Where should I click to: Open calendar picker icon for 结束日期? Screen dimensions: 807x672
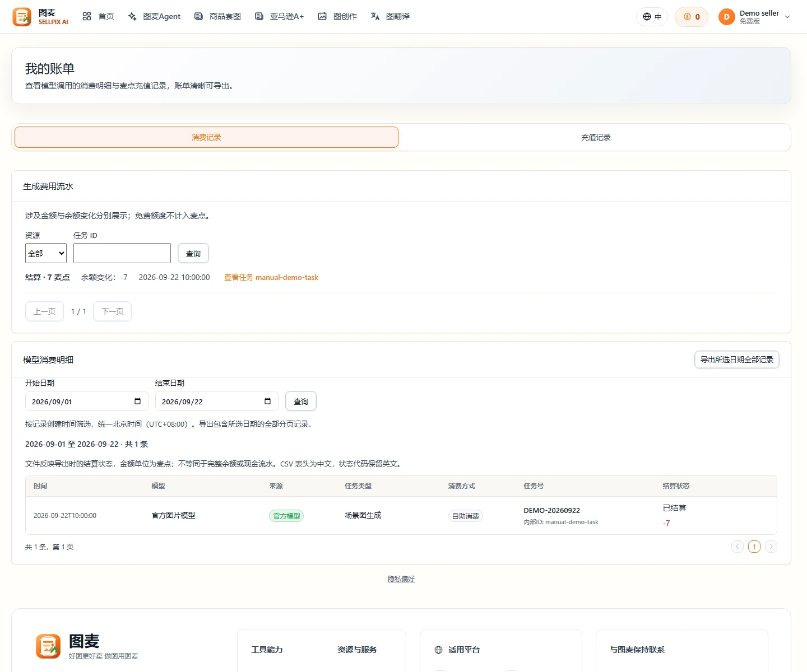click(x=268, y=401)
